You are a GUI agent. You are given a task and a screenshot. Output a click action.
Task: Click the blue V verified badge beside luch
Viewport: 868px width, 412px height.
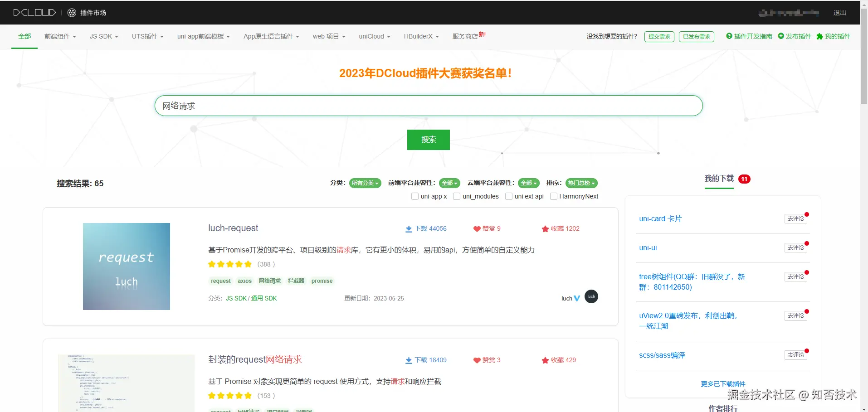pyautogui.click(x=577, y=298)
